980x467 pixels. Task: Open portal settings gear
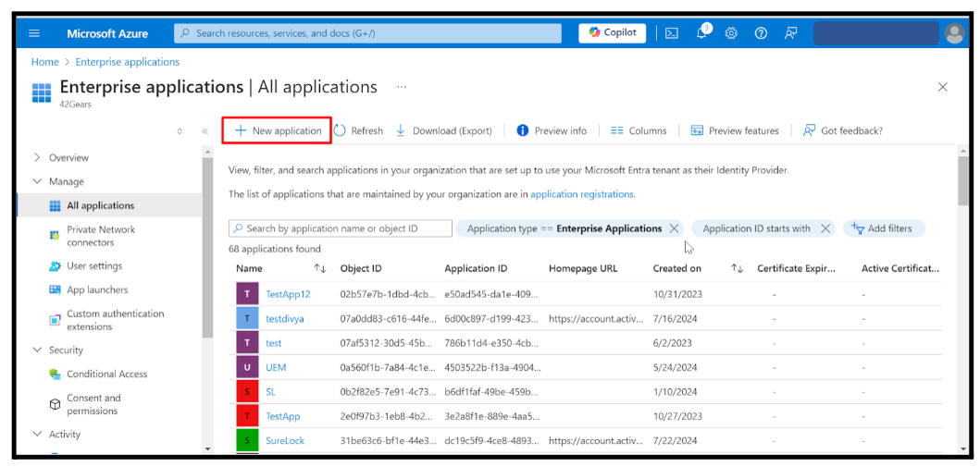pyautogui.click(x=731, y=33)
